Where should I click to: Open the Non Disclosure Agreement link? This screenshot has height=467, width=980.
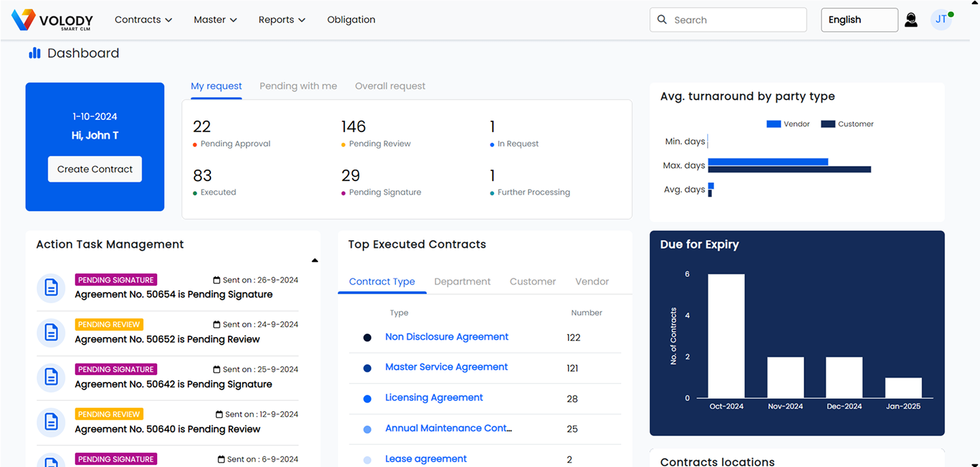coord(446,337)
